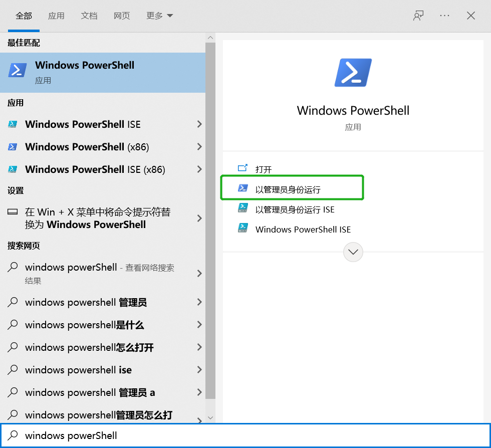Click the Windows PowerShell ISE row icon

click(x=13, y=124)
